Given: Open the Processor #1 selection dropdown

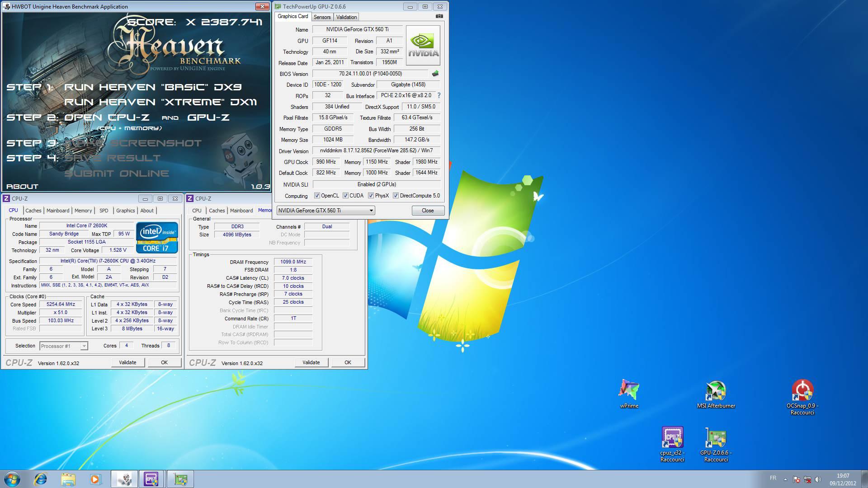Looking at the screenshot, I should pos(63,346).
